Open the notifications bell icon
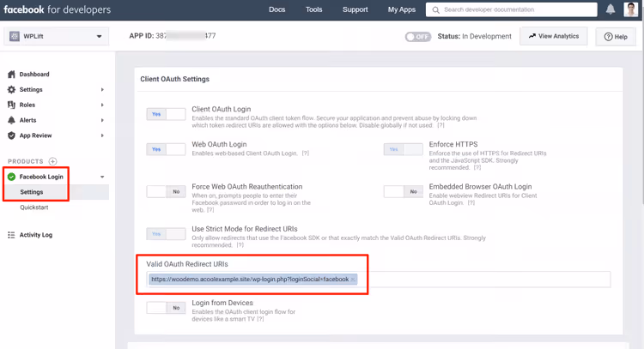644x349 pixels. (x=611, y=9)
